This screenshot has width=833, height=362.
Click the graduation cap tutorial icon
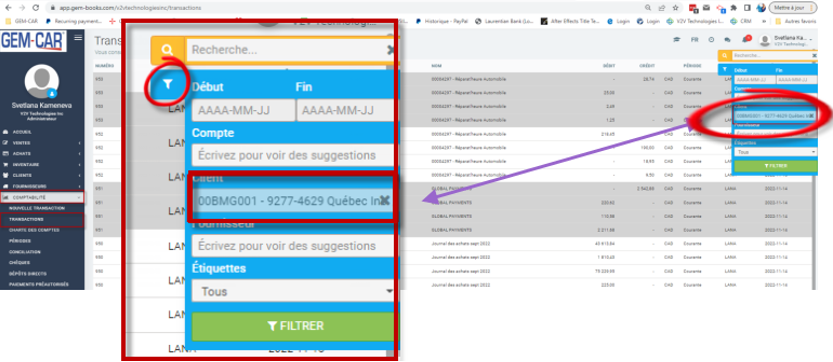[x=677, y=40]
